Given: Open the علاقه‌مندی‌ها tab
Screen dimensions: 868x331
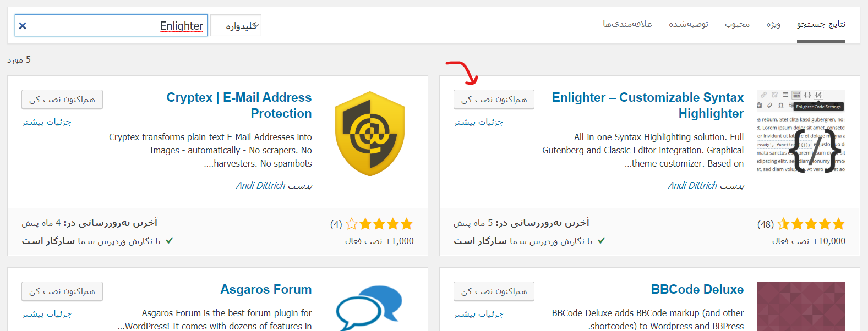Looking at the screenshot, I should click(628, 24).
